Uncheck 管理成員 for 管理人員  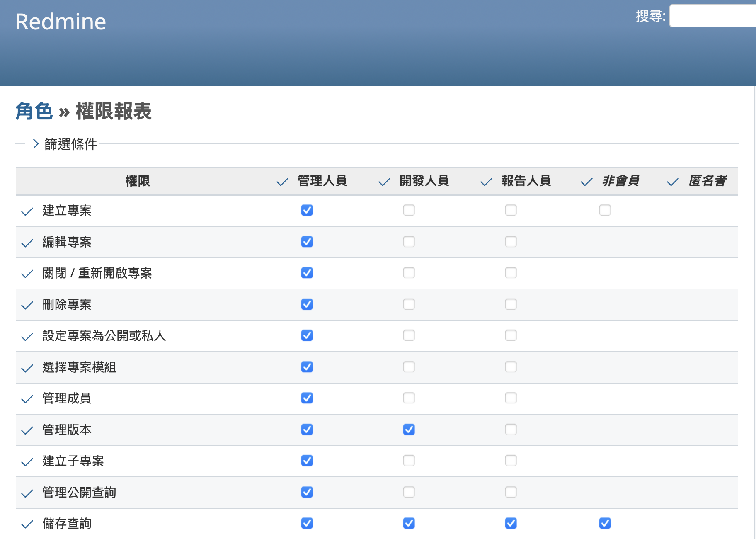click(307, 398)
